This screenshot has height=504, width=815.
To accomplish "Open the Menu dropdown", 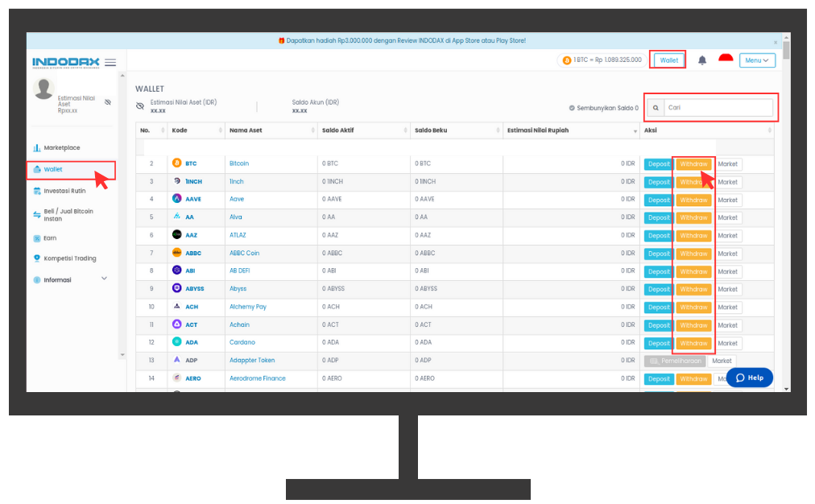I will [757, 60].
